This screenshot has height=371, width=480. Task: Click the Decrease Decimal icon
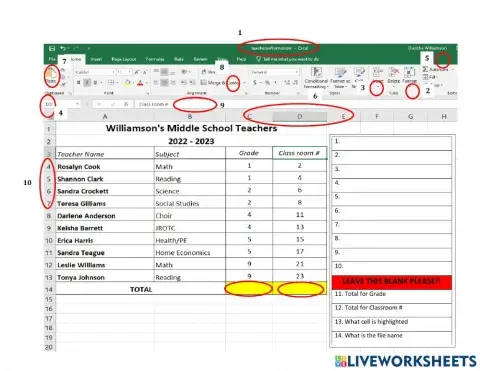click(x=295, y=82)
